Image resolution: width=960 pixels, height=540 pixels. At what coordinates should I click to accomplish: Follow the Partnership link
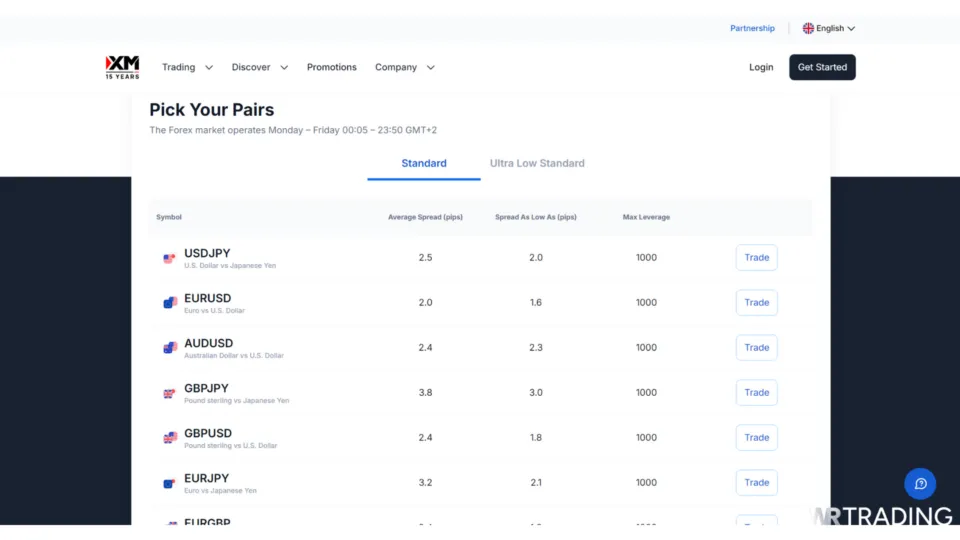752,29
